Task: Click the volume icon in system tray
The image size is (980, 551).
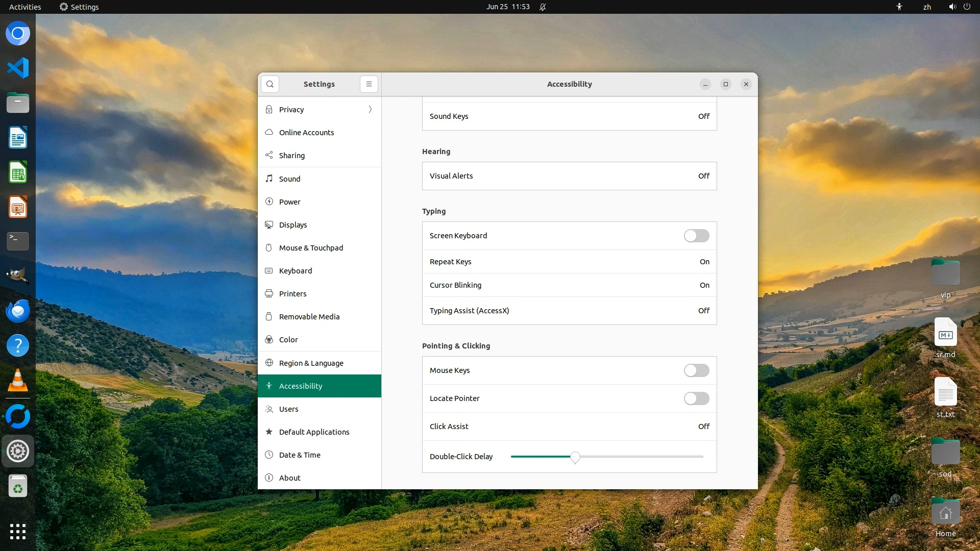Action: click(x=952, y=7)
